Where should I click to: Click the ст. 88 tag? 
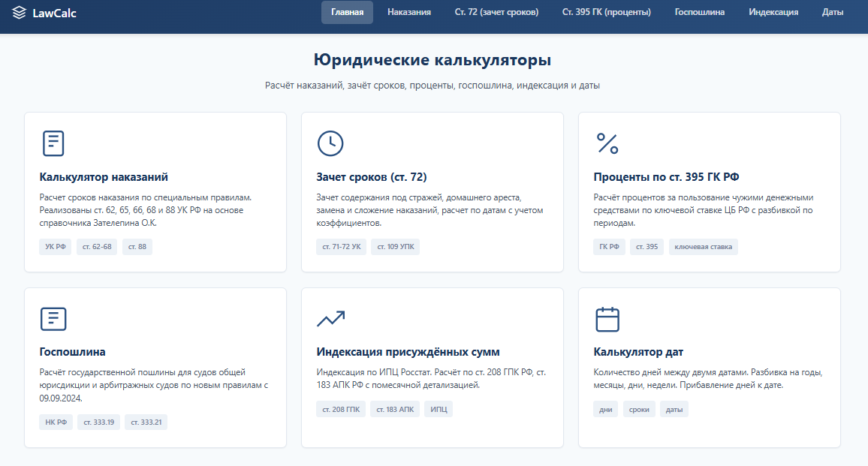137,247
